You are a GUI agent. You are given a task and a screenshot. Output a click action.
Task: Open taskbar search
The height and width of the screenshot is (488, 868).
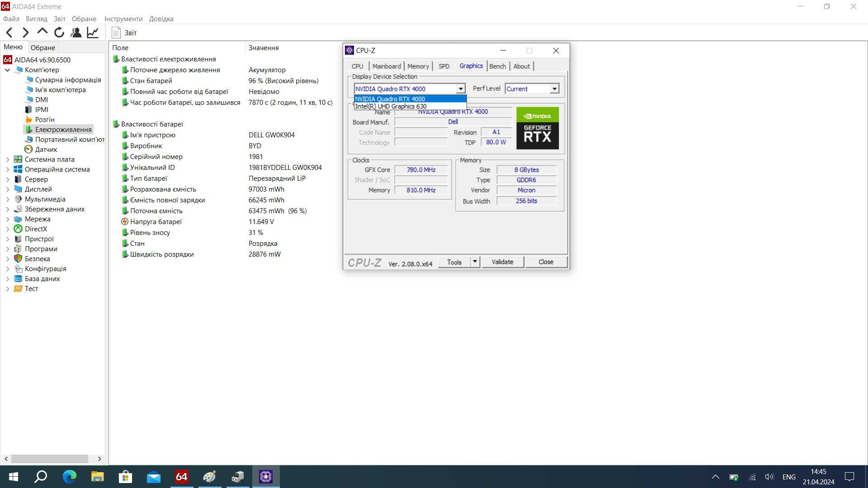[41, 477]
